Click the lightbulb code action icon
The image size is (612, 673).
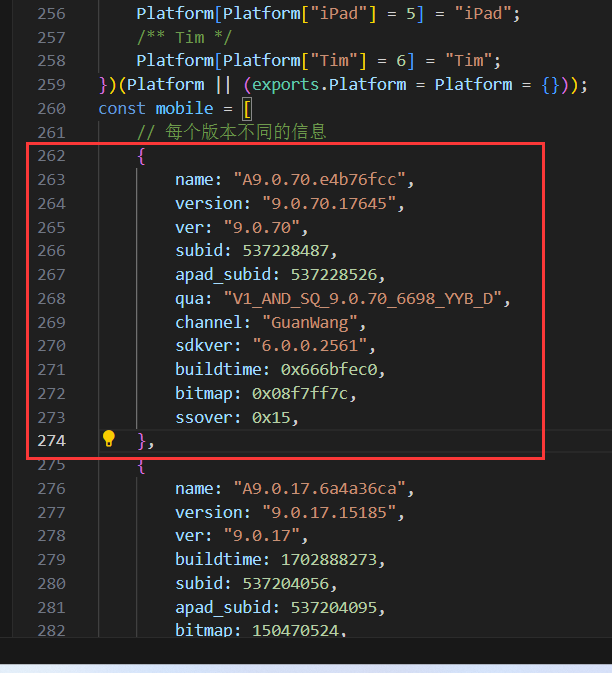coord(109,439)
